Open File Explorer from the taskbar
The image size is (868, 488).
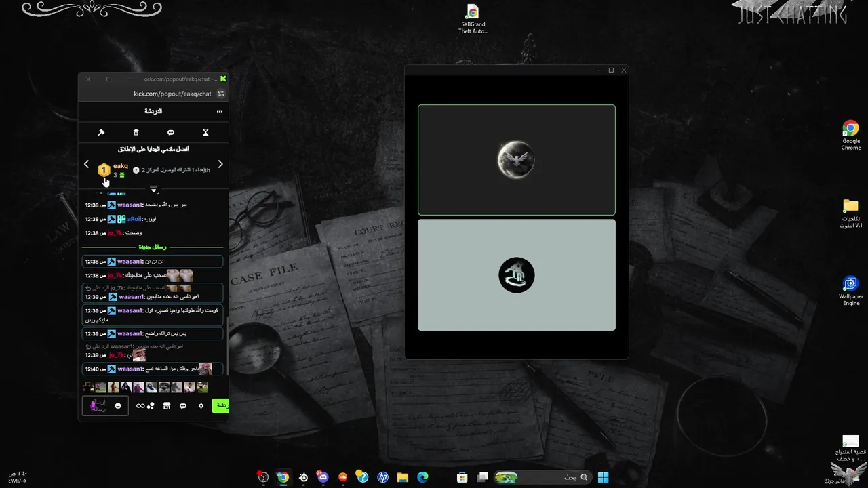pyautogui.click(x=402, y=477)
